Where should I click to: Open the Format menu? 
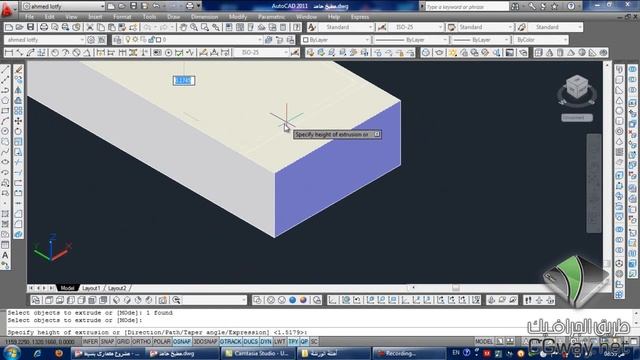coord(122,17)
